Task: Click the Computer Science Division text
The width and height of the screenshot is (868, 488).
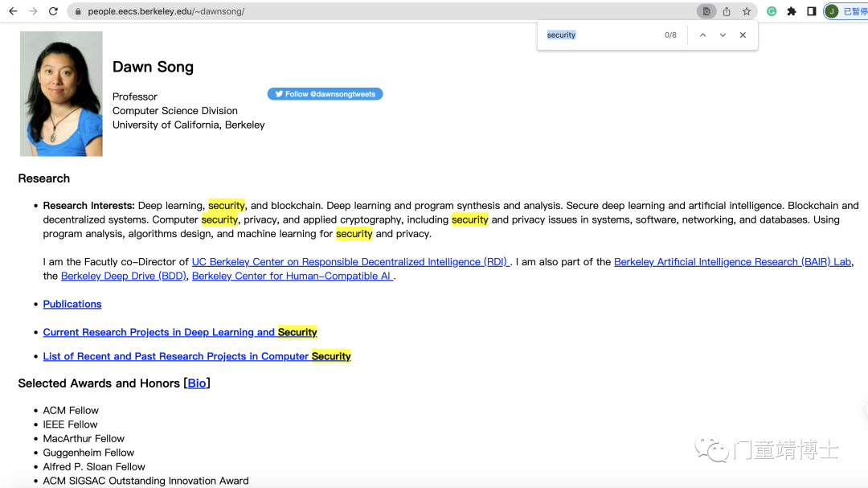Action: click(175, 111)
